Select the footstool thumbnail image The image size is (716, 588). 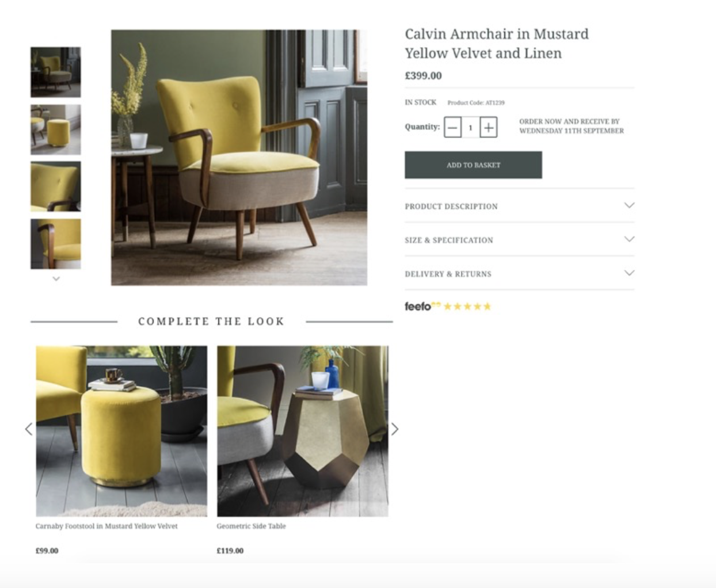56,129
